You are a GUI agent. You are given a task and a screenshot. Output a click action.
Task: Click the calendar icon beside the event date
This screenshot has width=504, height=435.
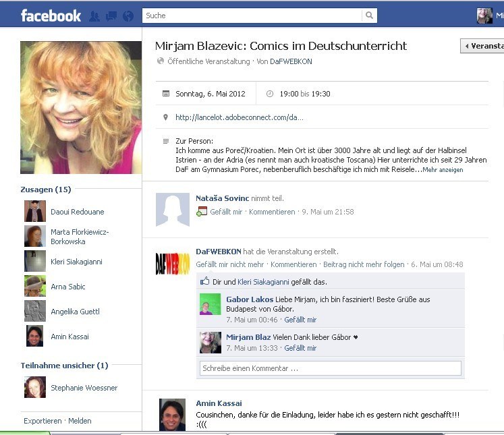[x=166, y=94]
